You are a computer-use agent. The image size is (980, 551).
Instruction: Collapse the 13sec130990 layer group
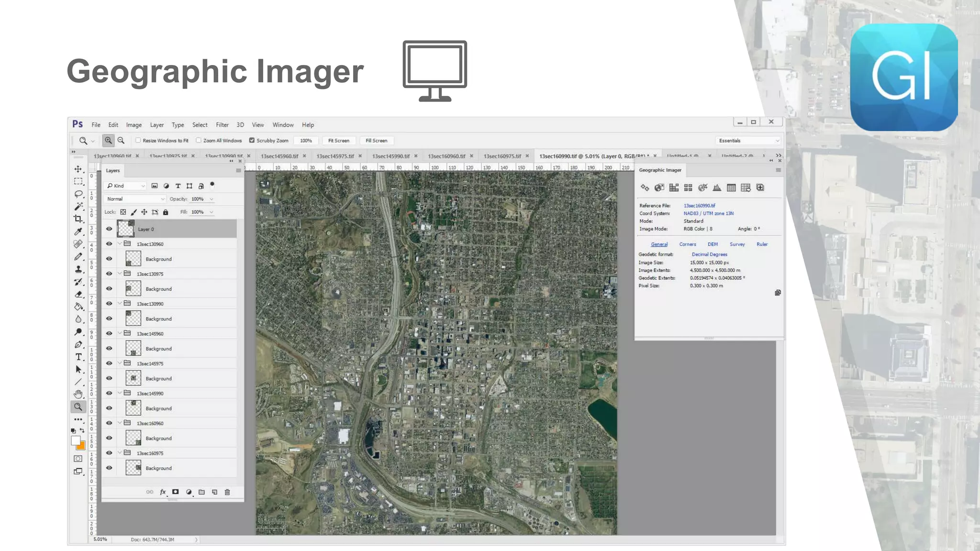(120, 304)
